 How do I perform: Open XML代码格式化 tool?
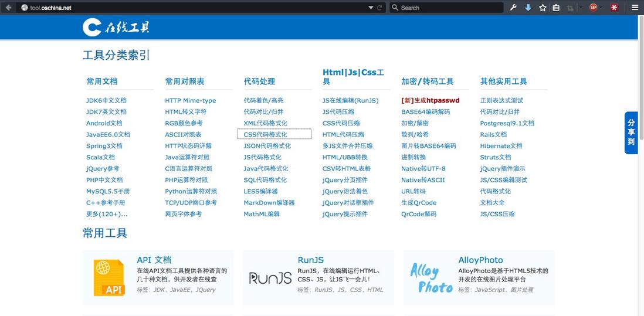coord(266,123)
